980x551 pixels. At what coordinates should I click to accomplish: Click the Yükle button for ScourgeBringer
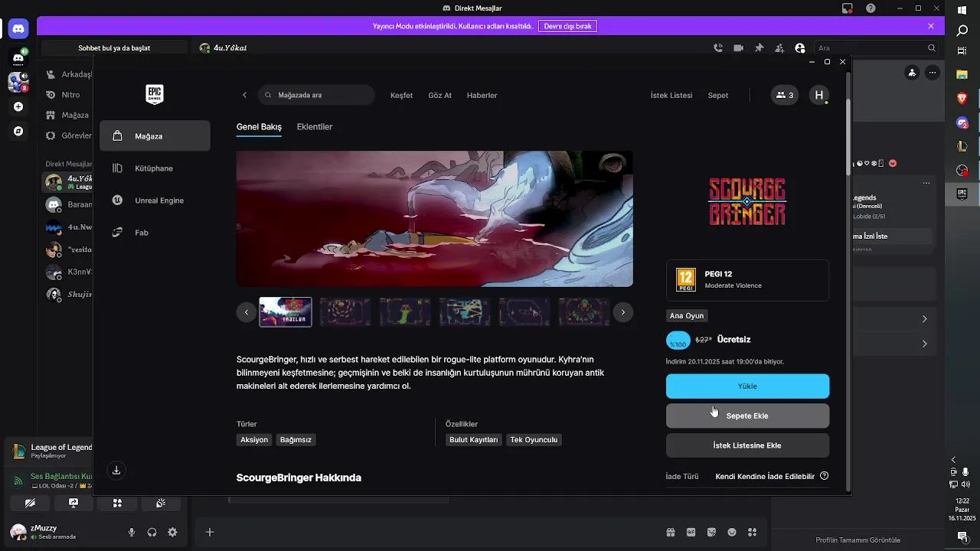(x=747, y=386)
